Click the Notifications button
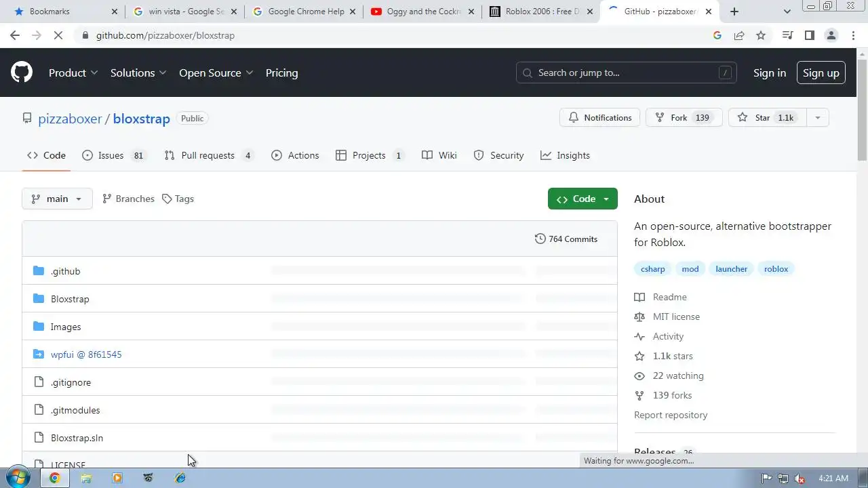 600,118
